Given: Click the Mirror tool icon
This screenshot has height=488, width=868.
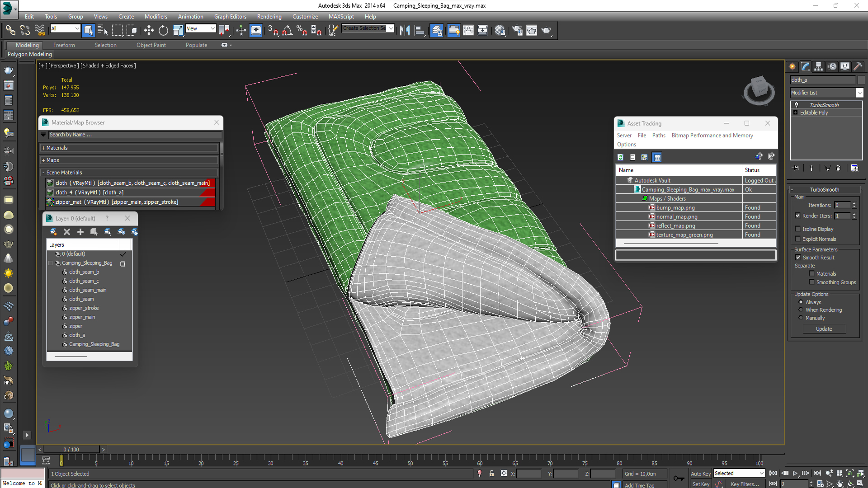Looking at the screenshot, I should coord(405,30).
